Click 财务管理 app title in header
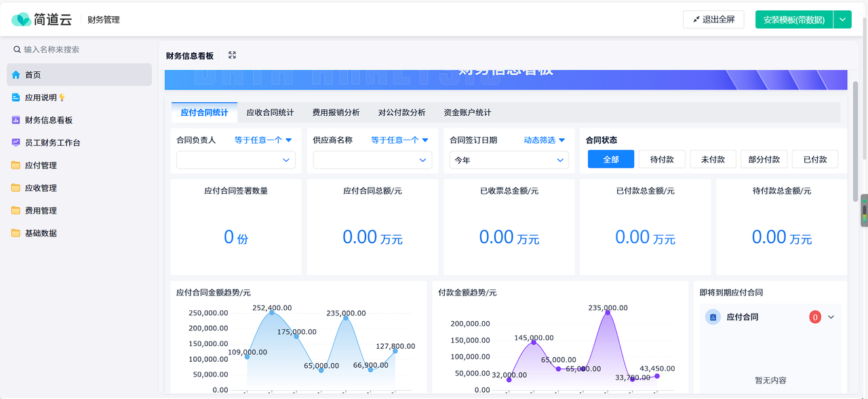This screenshot has width=868, height=399. click(104, 20)
